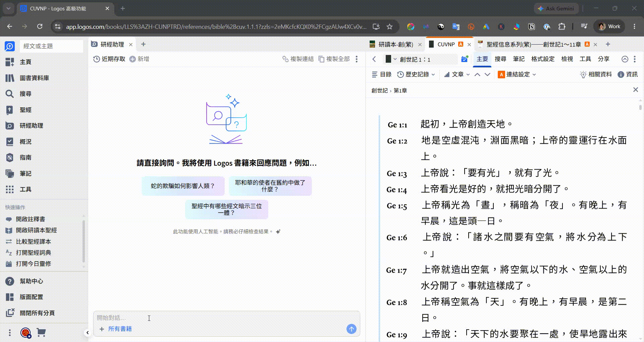Image resolution: width=644 pixels, height=342 pixels.
Task: Open 近期存取 recent history
Action: click(x=109, y=59)
